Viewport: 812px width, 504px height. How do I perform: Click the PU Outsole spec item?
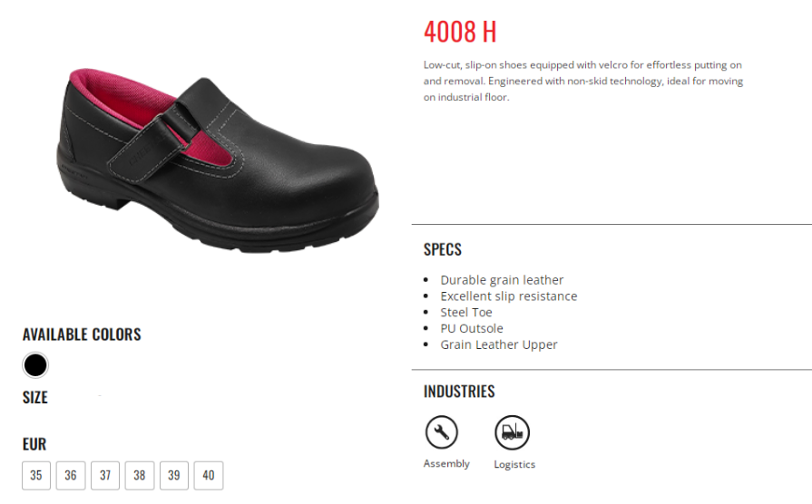pyautogui.click(x=472, y=328)
